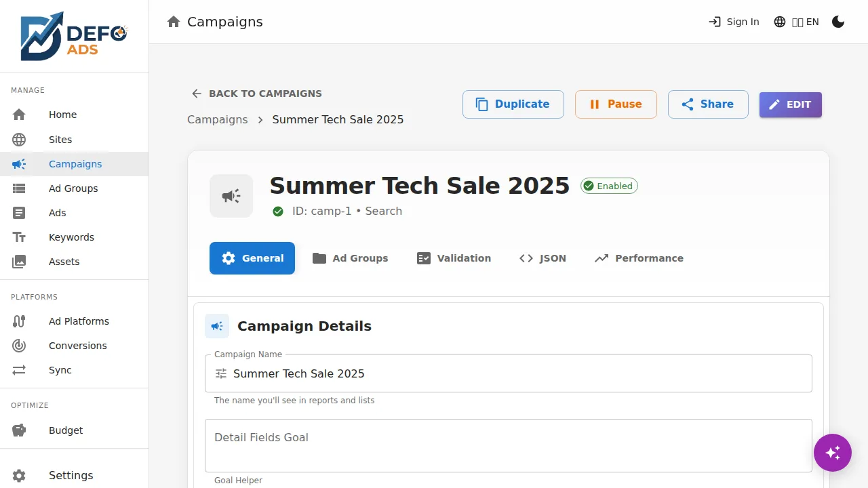Click the back arrow icon
Screen dimensions: 868x488
click(x=197, y=94)
